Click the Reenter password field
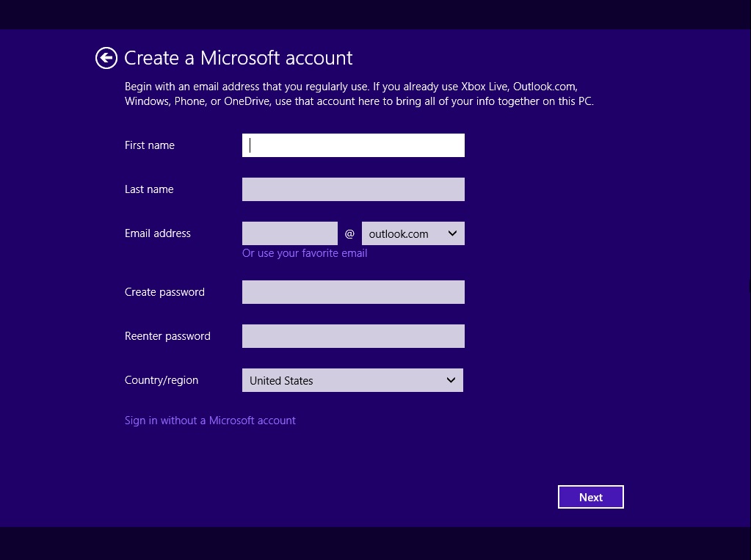This screenshot has width=751, height=560. [x=352, y=335]
